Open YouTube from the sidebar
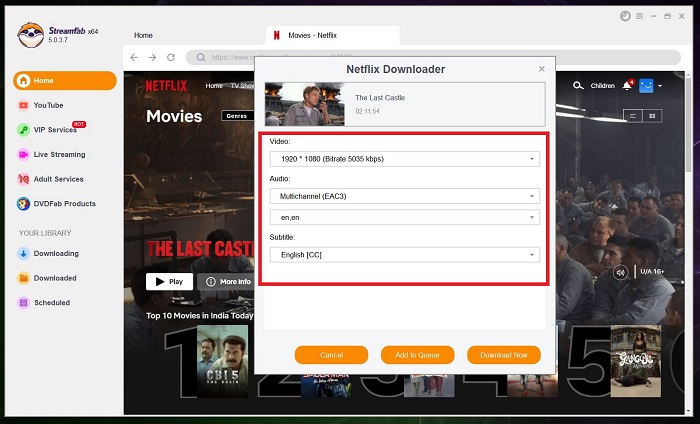The width and height of the screenshot is (700, 424). tap(47, 105)
